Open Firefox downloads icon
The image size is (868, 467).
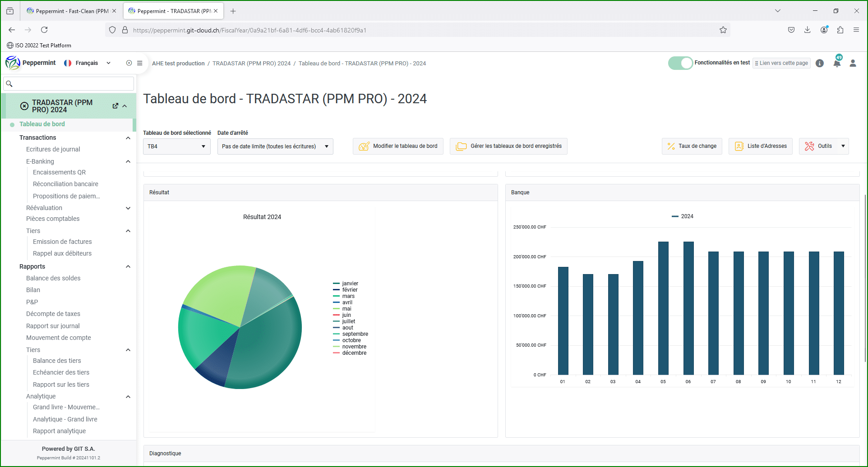pos(808,30)
